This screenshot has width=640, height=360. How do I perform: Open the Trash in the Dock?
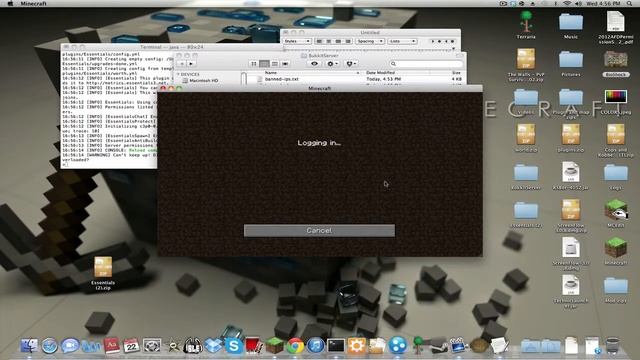612,346
